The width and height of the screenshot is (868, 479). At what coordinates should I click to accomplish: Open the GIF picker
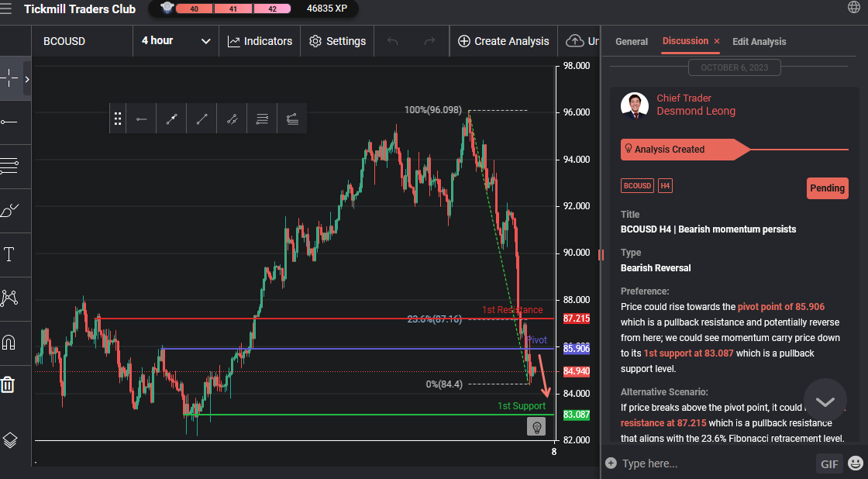(828, 464)
